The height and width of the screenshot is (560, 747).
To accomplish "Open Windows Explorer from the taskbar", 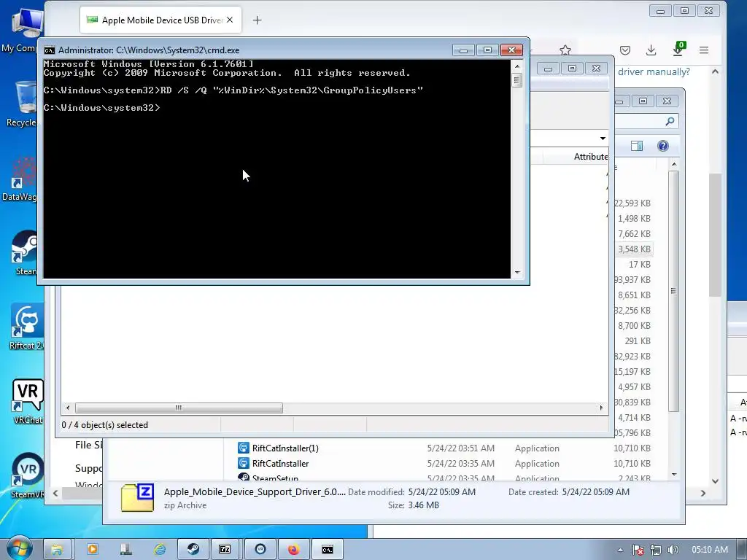I will (x=57, y=550).
